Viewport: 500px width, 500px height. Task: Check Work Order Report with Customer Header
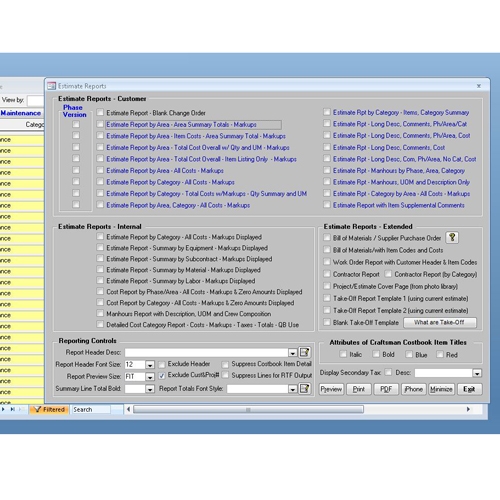click(327, 262)
